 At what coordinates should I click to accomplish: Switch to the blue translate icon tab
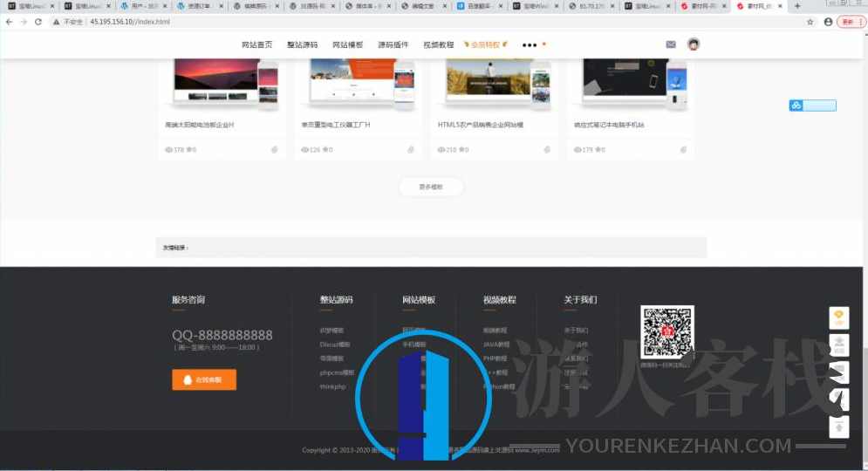(479, 6)
